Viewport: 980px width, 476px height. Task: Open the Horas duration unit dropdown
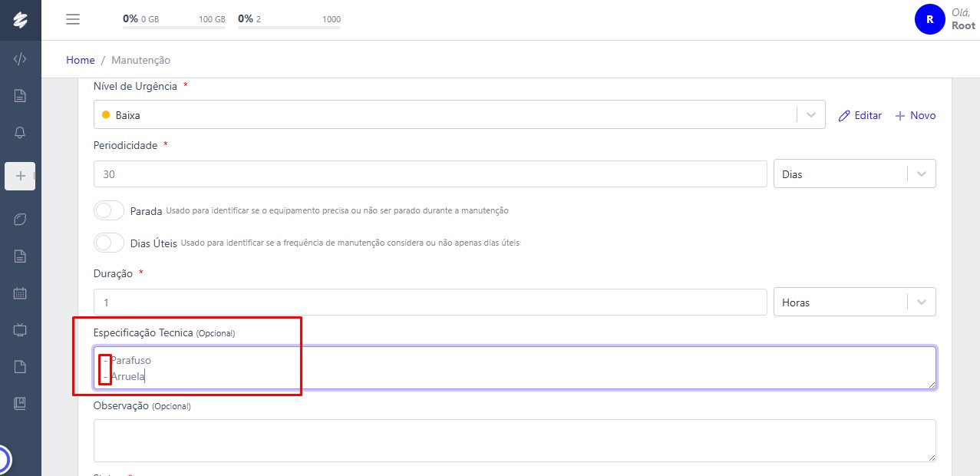point(854,302)
